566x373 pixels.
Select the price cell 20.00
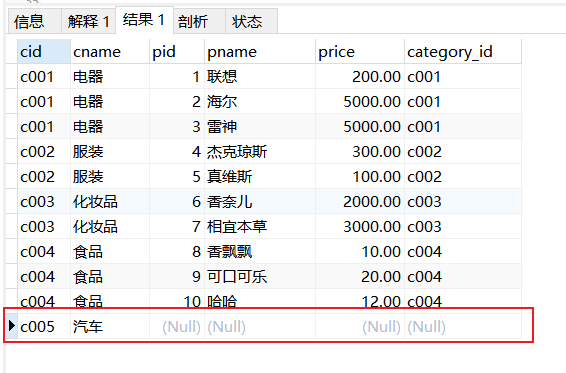[x=360, y=276]
